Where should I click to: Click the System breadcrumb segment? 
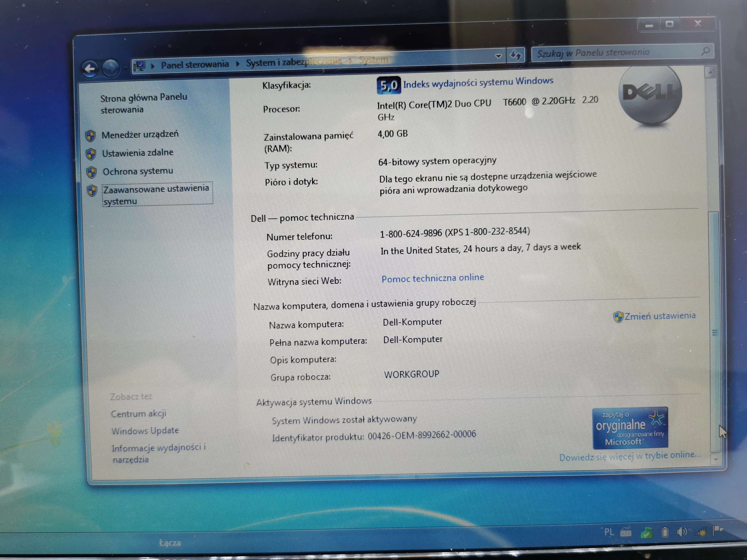[x=373, y=60]
